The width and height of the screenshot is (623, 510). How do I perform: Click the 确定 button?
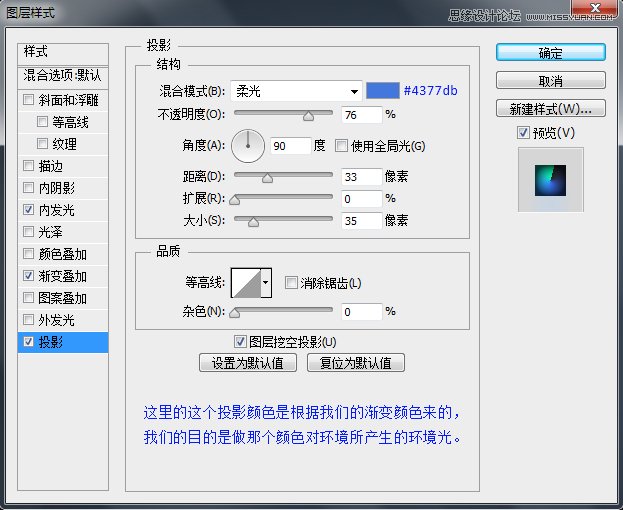[550, 53]
